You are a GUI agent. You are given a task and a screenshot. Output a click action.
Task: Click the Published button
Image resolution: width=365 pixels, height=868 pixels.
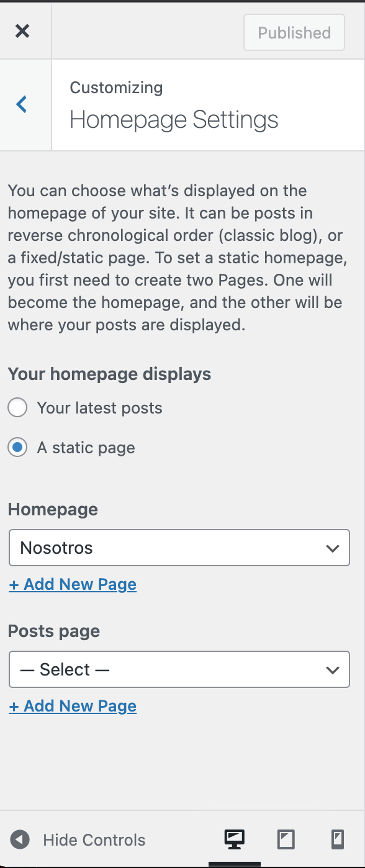[294, 33]
